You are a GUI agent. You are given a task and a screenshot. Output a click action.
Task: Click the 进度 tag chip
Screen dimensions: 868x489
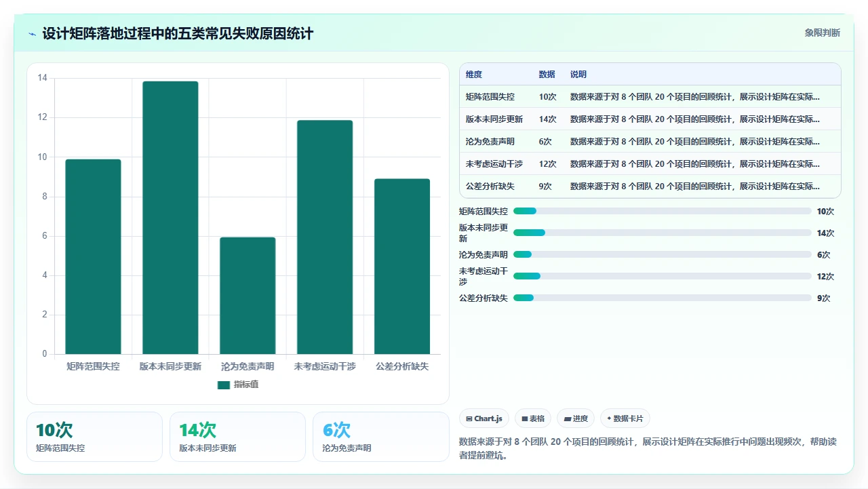pos(576,418)
